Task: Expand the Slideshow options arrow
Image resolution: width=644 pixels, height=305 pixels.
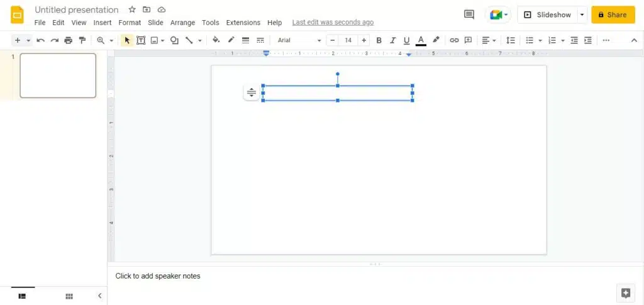Action: click(x=582, y=14)
